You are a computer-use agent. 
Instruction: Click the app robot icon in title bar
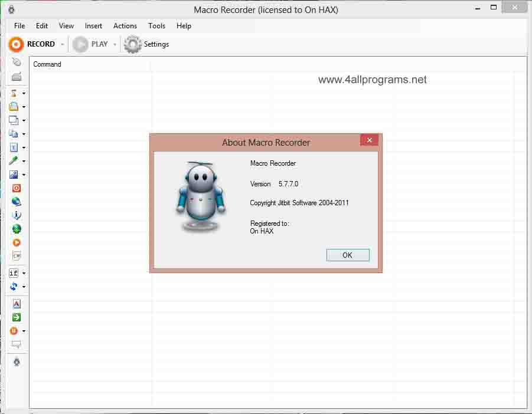pos(11,9)
